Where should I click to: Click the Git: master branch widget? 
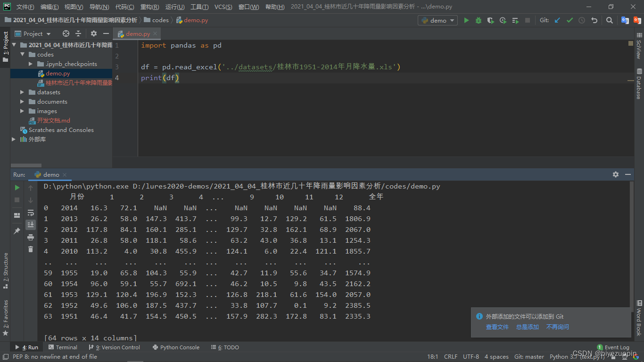(529, 357)
